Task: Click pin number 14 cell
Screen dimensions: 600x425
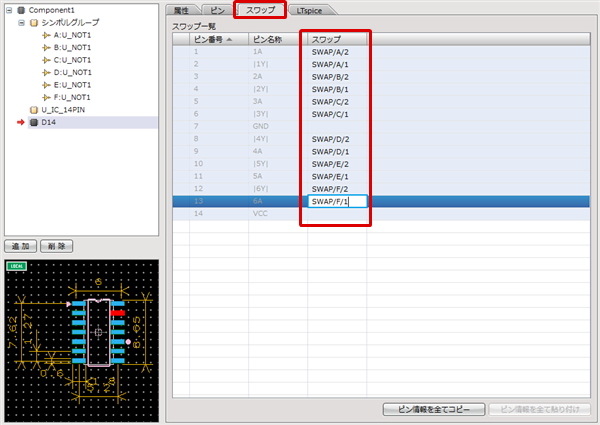Action: click(219, 214)
